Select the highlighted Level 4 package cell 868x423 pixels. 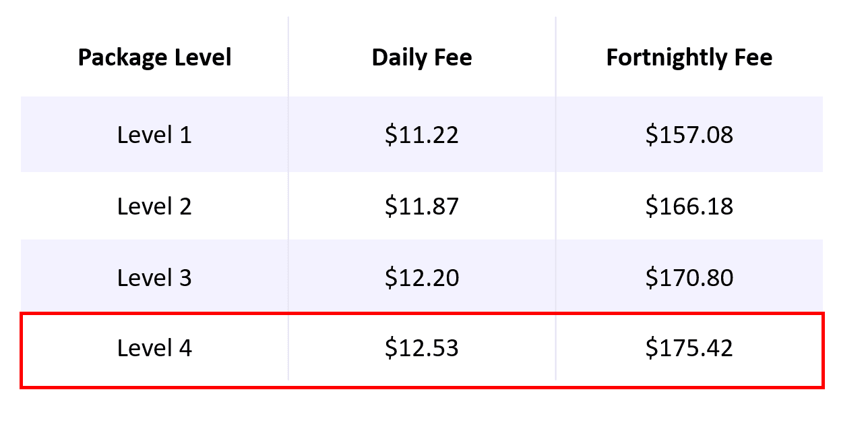(x=154, y=348)
